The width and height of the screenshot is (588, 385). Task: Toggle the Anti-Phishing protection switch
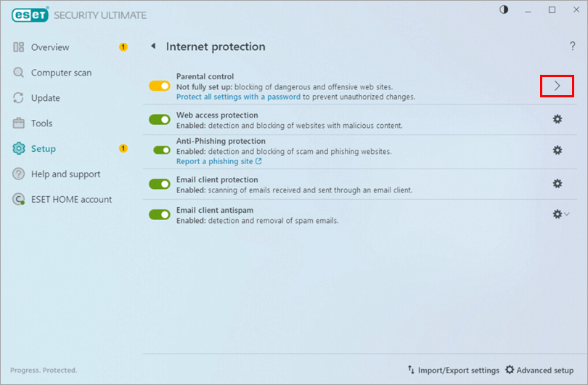[161, 150]
